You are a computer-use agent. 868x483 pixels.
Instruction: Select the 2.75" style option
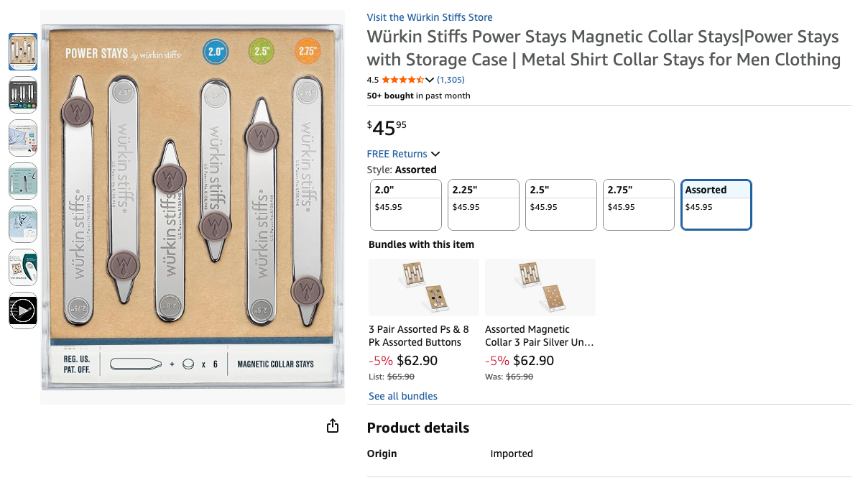638,204
